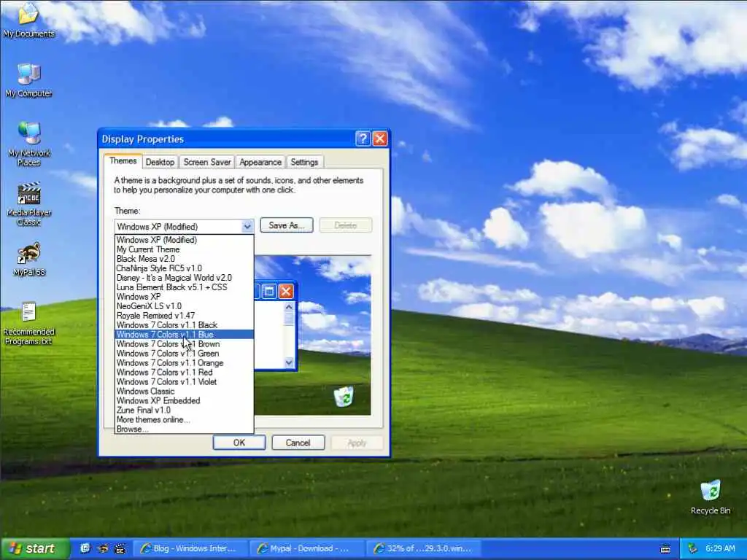The image size is (747, 560).
Task: Choose Windows Classic theme
Action: pos(185,392)
